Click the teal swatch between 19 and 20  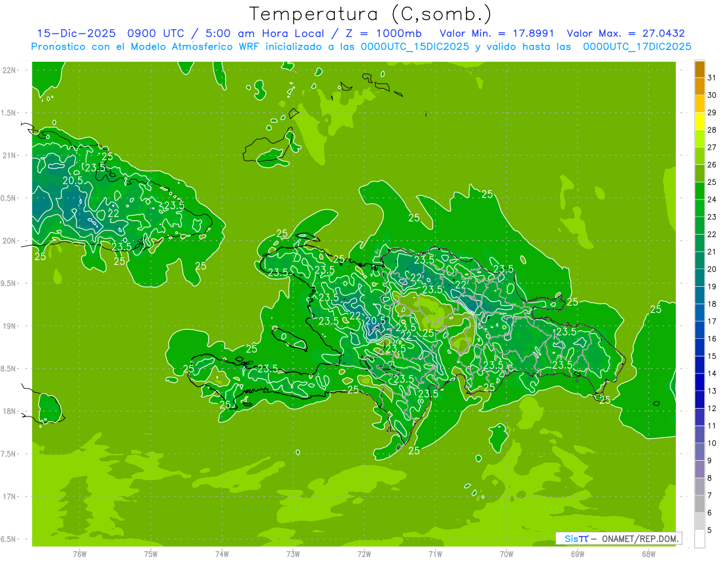coord(699,278)
